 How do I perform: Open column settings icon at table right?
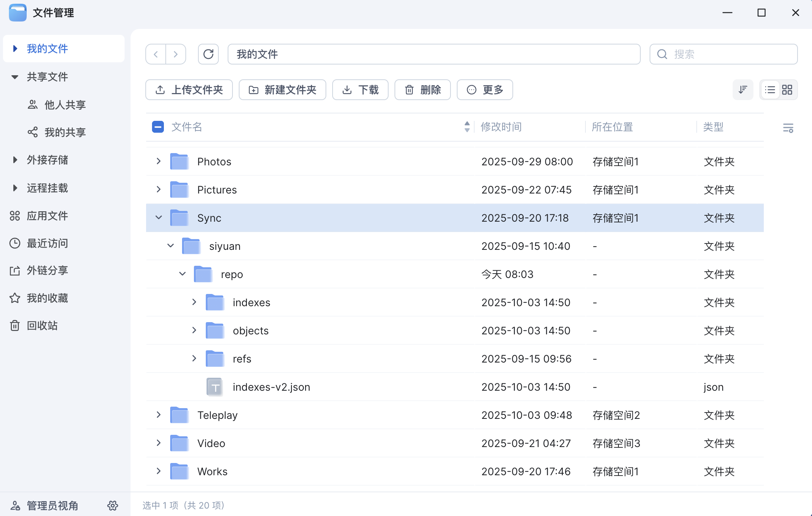click(x=788, y=128)
